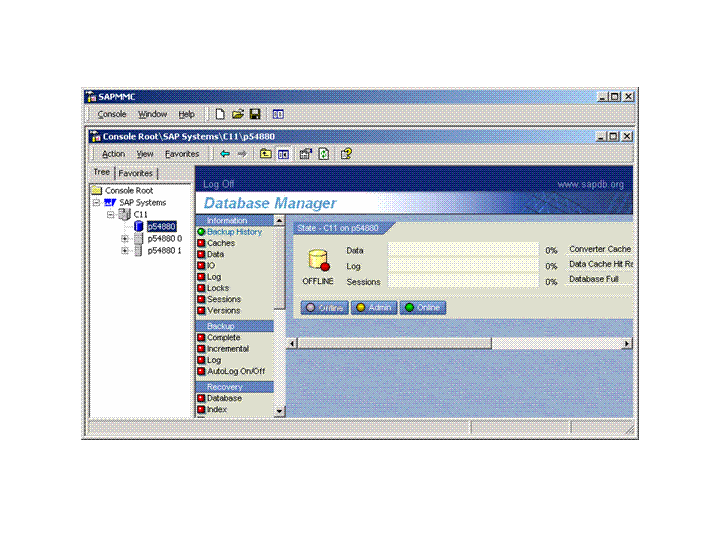Click the Refresh toolbar icon
The height and width of the screenshot is (540, 720).
click(x=324, y=154)
